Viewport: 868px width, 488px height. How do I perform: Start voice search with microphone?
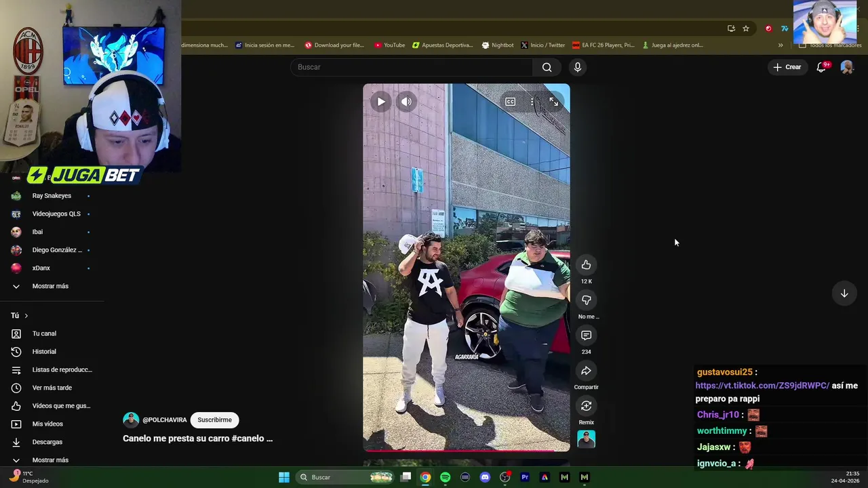577,67
